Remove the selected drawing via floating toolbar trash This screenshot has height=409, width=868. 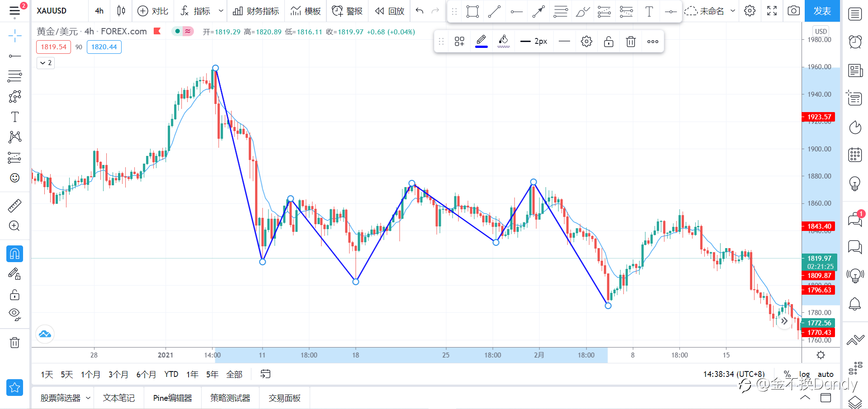pos(631,42)
